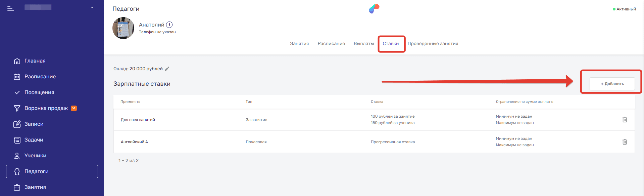Click the teacher's profile photo
Viewport: 644px width, 196px height.
coord(123,28)
